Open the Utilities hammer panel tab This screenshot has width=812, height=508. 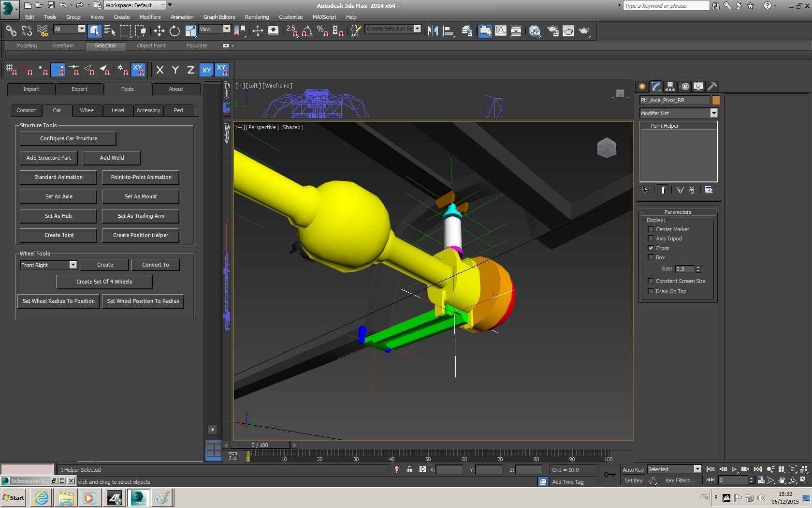click(x=712, y=87)
